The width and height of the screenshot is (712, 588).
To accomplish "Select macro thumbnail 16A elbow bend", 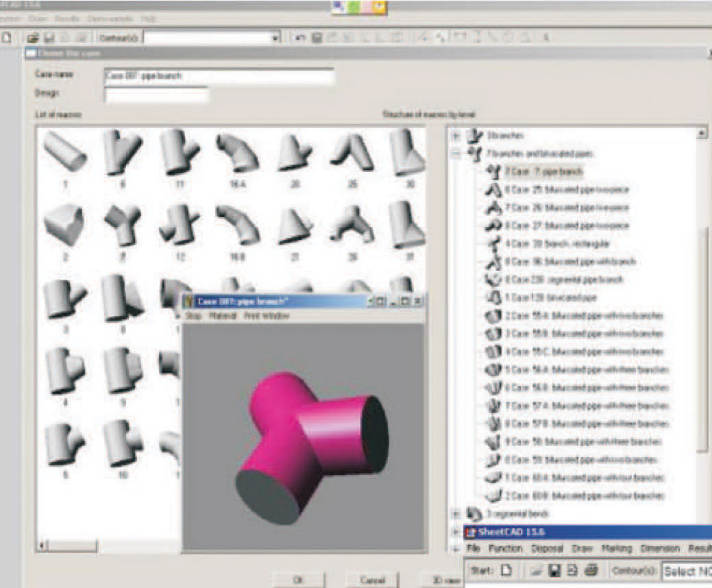I will click(x=237, y=153).
